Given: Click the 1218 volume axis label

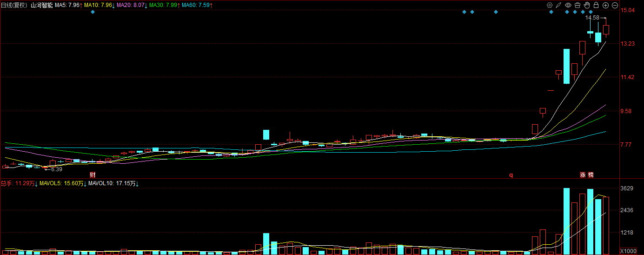Looking at the screenshot, I should click(627, 232).
